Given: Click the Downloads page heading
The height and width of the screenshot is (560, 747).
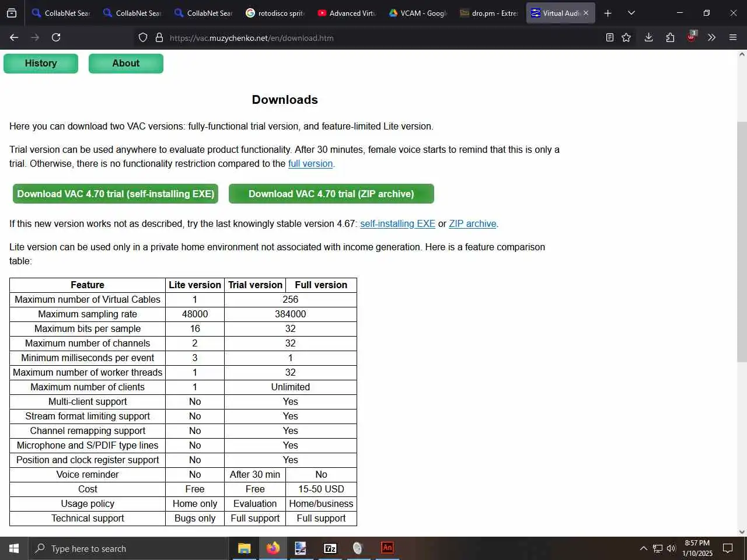Looking at the screenshot, I should (285, 100).
